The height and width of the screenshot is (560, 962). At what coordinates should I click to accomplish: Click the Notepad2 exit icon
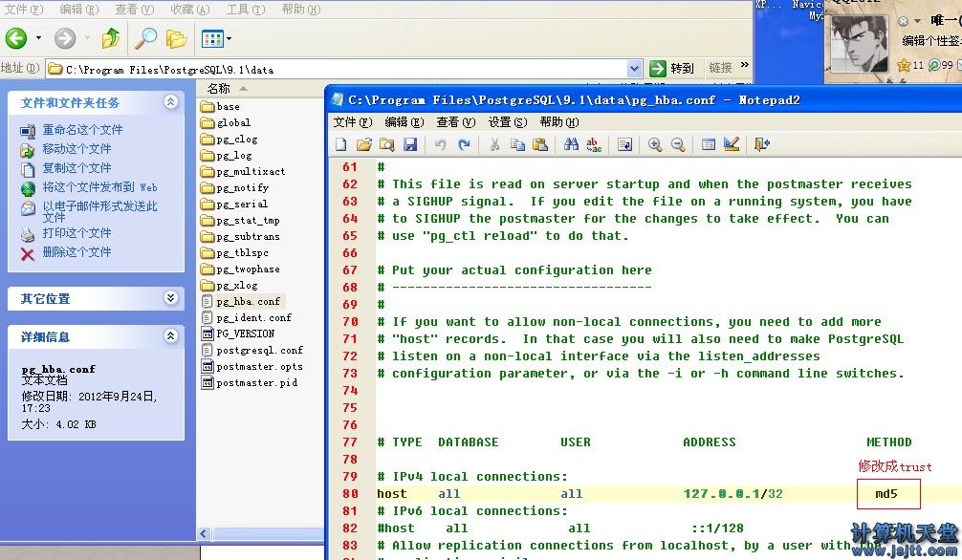tap(761, 144)
